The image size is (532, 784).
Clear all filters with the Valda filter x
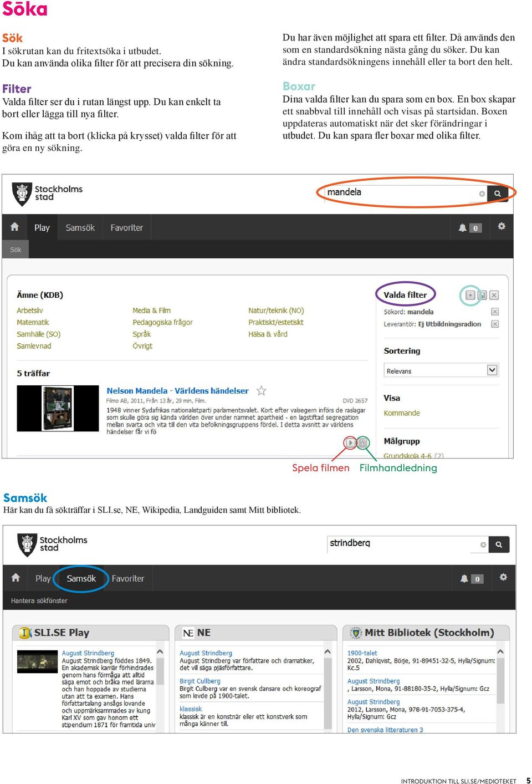(494, 295)
